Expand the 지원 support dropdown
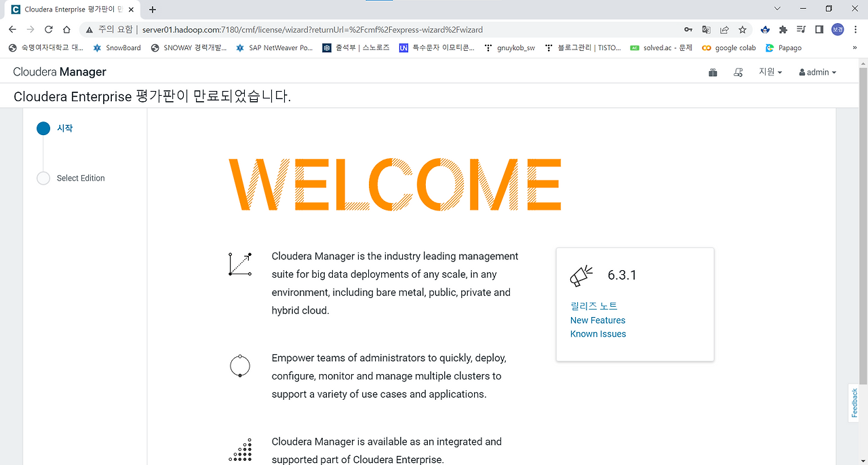 (x=770, y=72)
